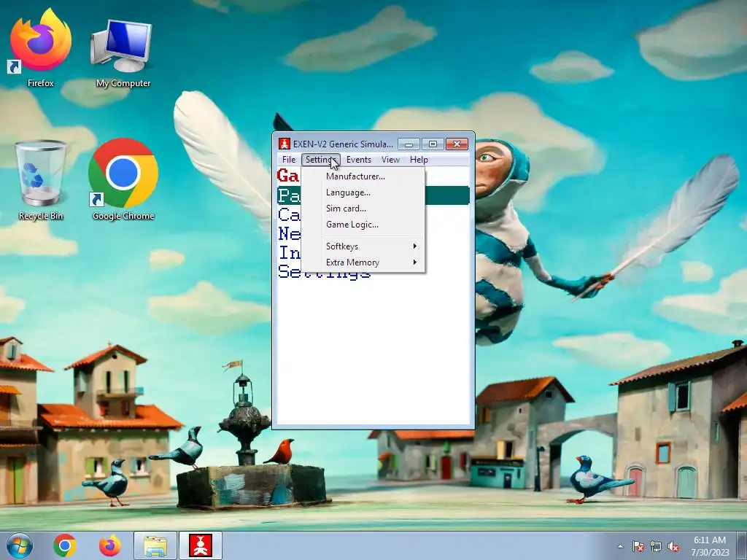Select the 'In' row in simulator screen
The height and width of the screenshot is (560, 747).
coord(289,252)
